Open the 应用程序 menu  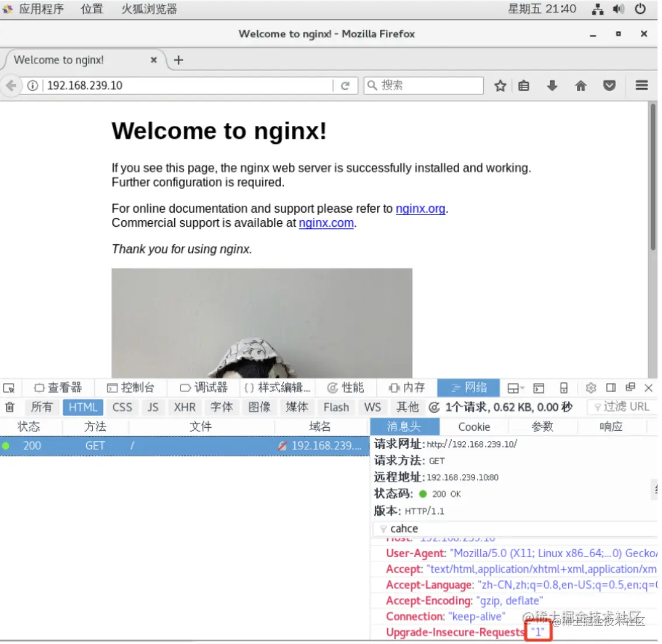41,9
